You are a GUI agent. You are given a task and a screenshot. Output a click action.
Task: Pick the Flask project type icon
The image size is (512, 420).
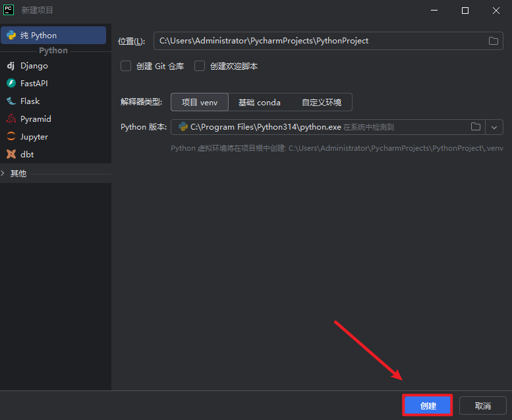tap(11, 101)
